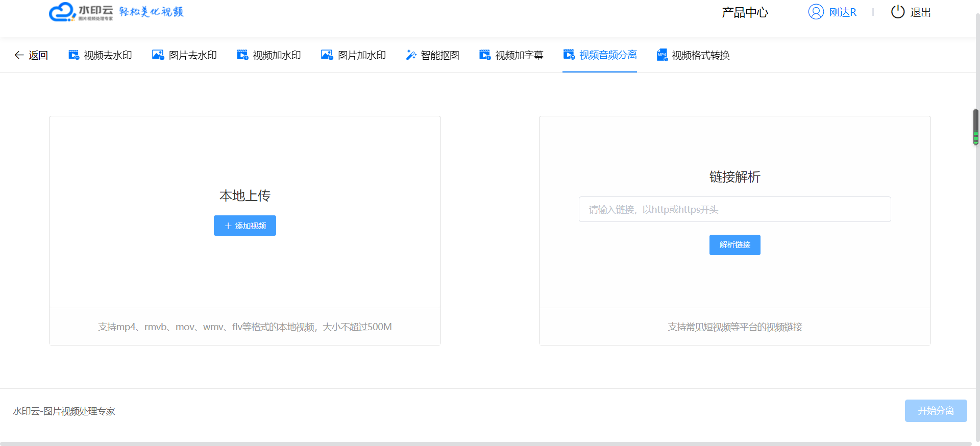Click the 图片去水印 picture icon
Image resolution: width=980 pixels, height=446 pixels.
[x=158, y=55]
